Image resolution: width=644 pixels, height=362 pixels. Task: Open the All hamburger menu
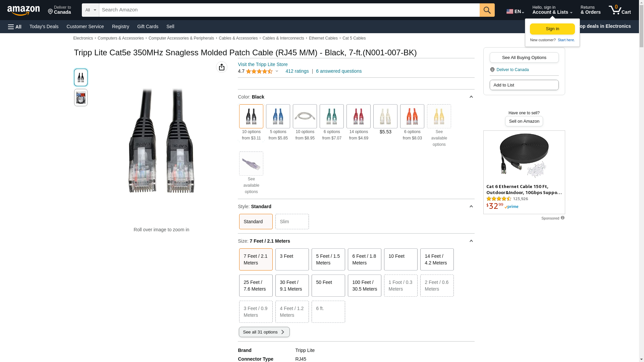tap(15, 26)
